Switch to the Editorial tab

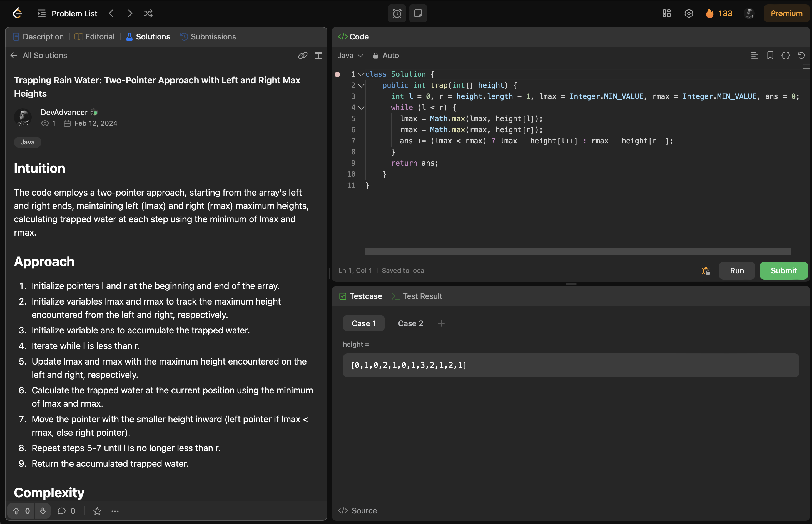pyautogui.click(x=94, y=36)
